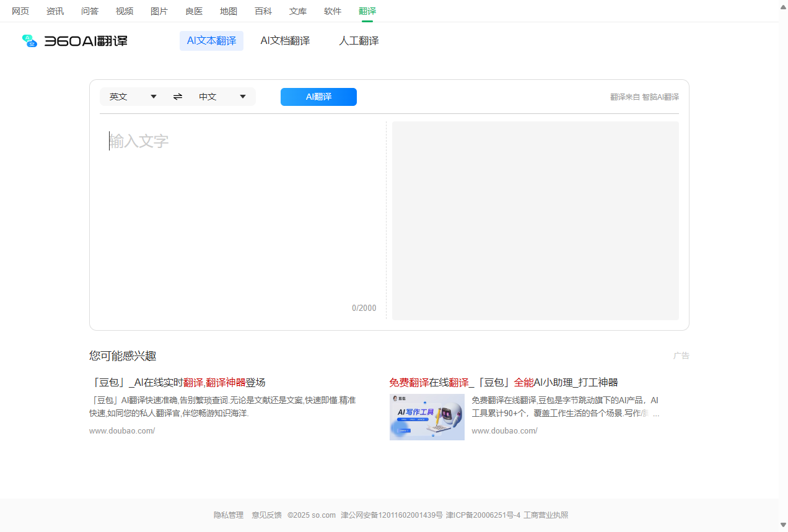This screenshot has height=532, width=788.
Task: Click the 意见反馈 footer link
Action: click(266, 515)
